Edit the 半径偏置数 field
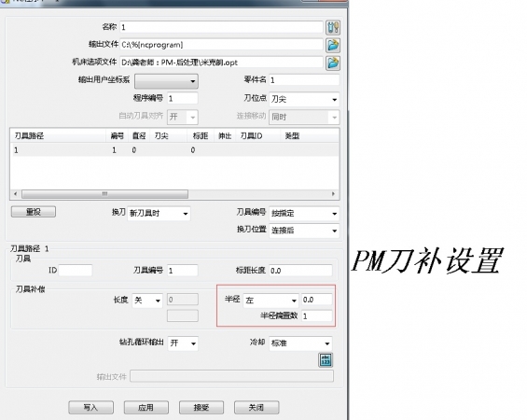 point(317,315)
